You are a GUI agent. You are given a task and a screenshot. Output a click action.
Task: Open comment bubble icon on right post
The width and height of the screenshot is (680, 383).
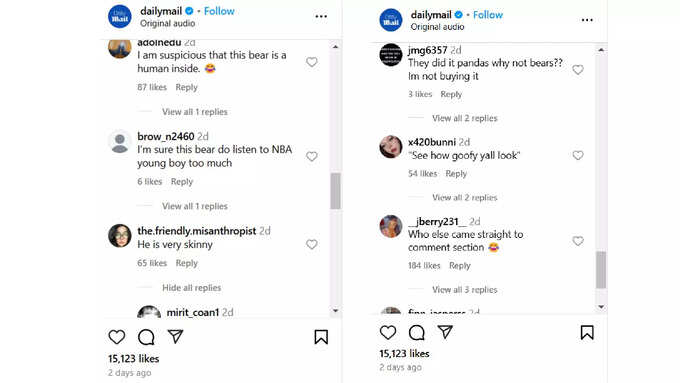pyautogui.click(x=417, y=333)
